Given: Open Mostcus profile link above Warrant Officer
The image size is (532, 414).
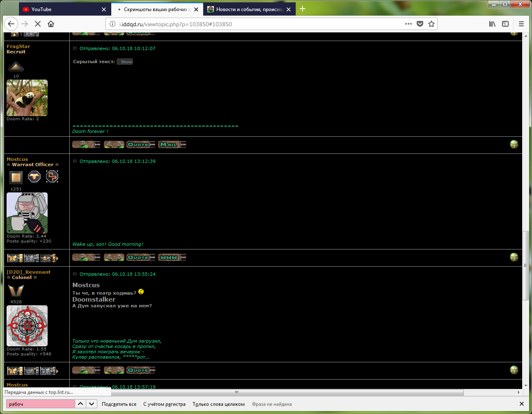Looking at the screenshot, I should (x=17, y=159).
